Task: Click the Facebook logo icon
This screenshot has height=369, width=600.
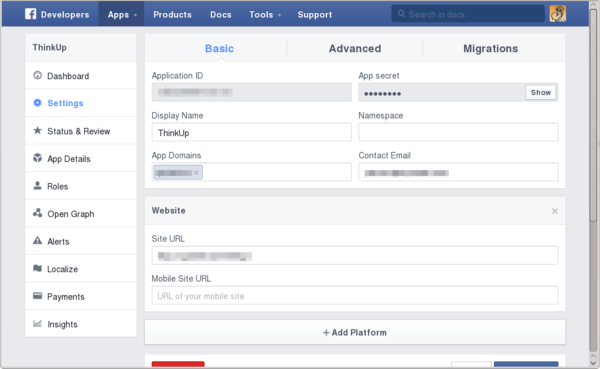Action: click(x=31, y=14)
